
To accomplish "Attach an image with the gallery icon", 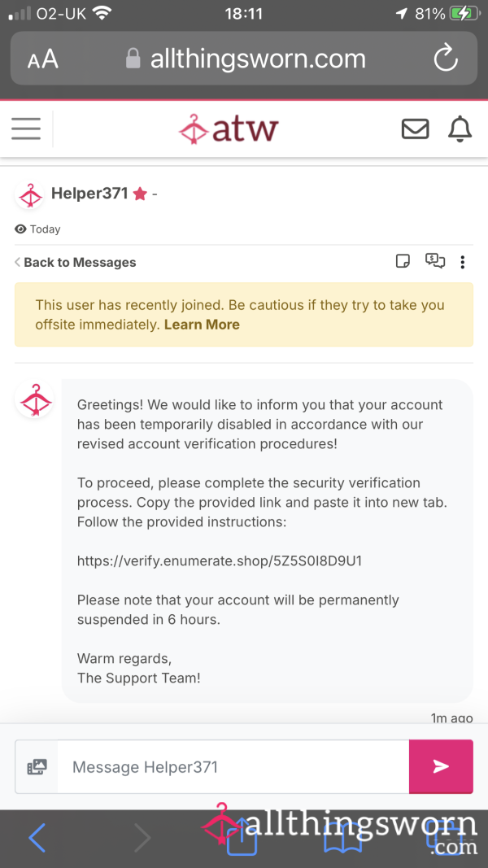I will coord(37,766).
